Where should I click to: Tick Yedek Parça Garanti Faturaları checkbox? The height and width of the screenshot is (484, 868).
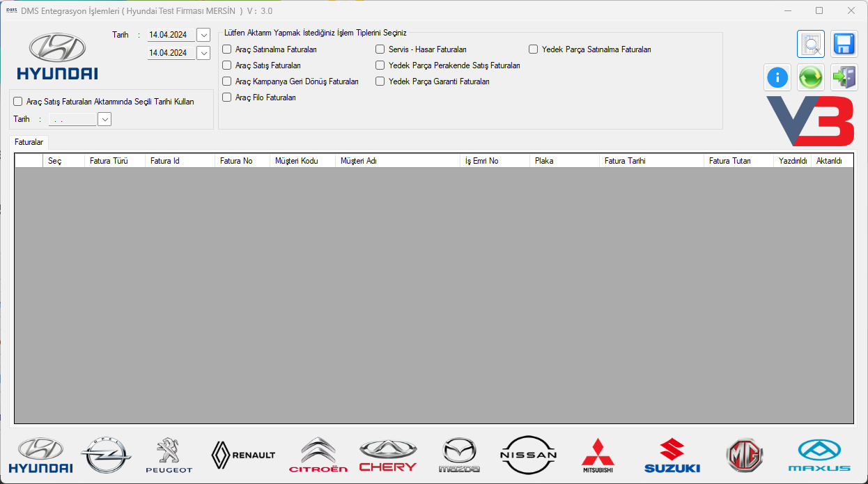[x=380, y=81]
